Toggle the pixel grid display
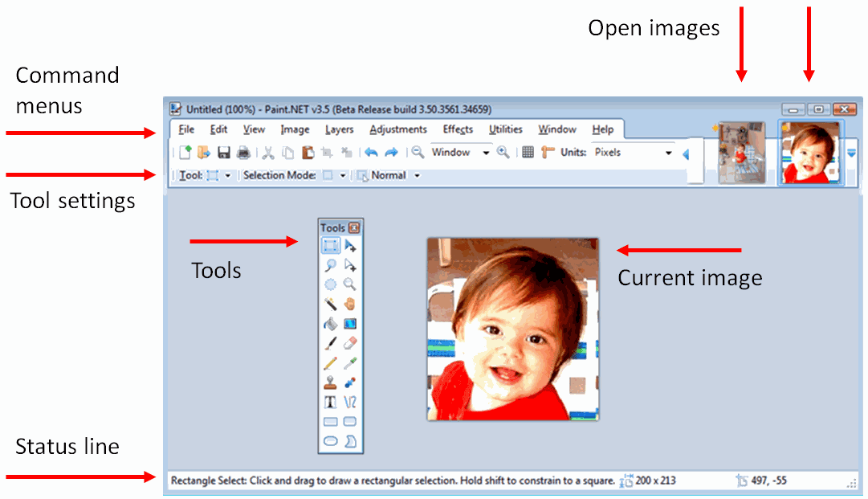The image size is (868, 499). (528, 152)
